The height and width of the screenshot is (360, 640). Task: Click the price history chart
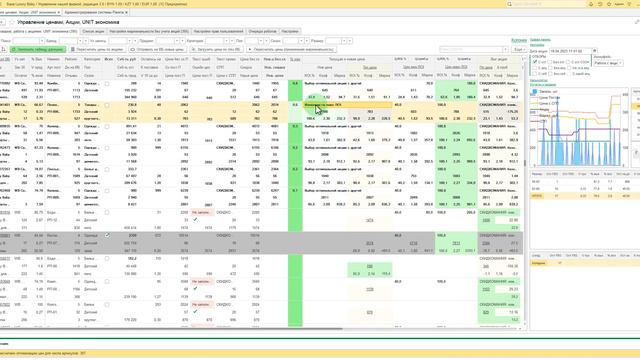click(x=579, y=128)
